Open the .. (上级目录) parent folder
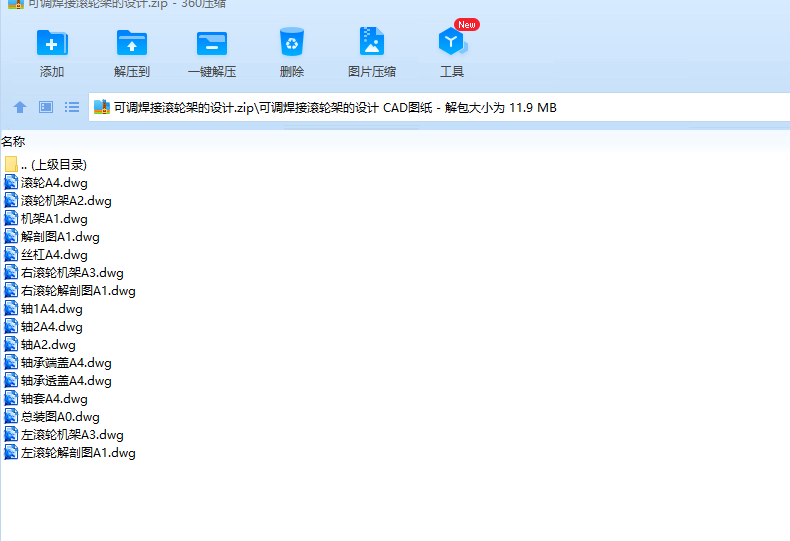The height and width of the screenshot is (541, 790). click(54, 165)
